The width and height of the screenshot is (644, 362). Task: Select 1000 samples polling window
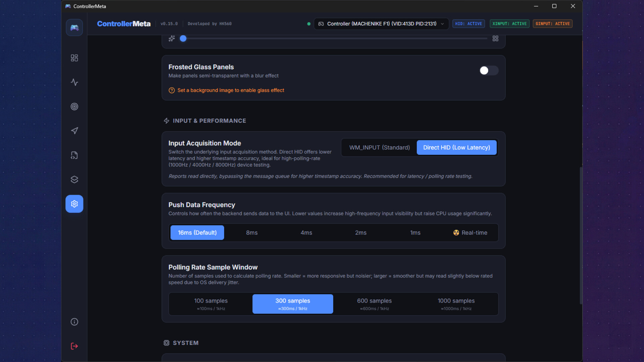[x=456, y=304]
